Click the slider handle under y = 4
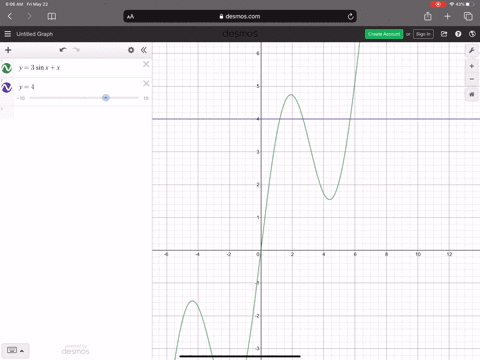 pos(106,98)
